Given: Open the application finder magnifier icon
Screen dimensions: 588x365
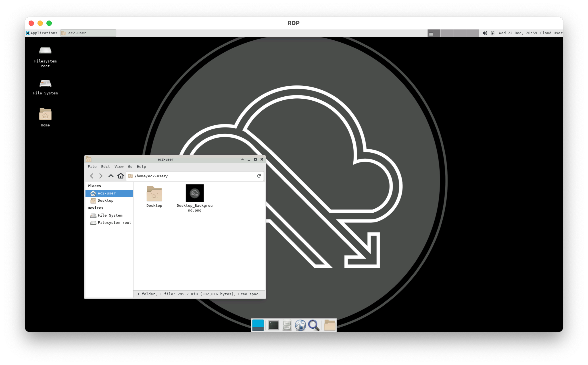Looking at the screenshot, I should click(314, 325).
